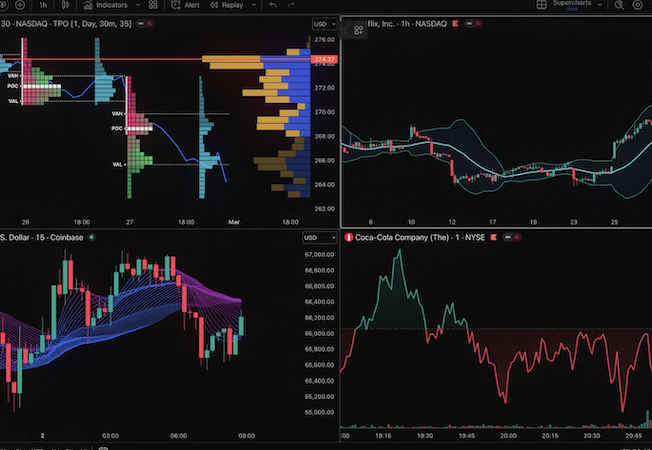Image resolution: width=652 pixels, height=450 pixels.
Task: Click the lower POC label near 27
Action: tap(117, 129)
